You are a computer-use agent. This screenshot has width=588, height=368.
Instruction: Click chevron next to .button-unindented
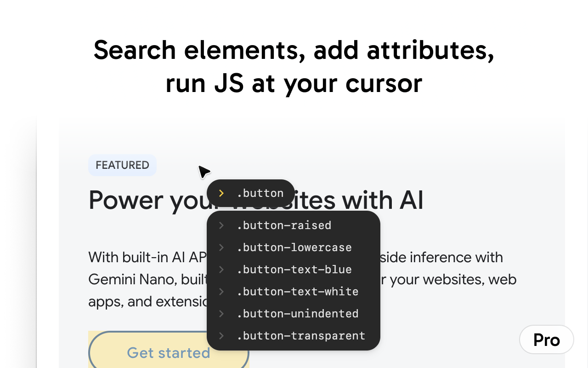click(x=221, y=314)
